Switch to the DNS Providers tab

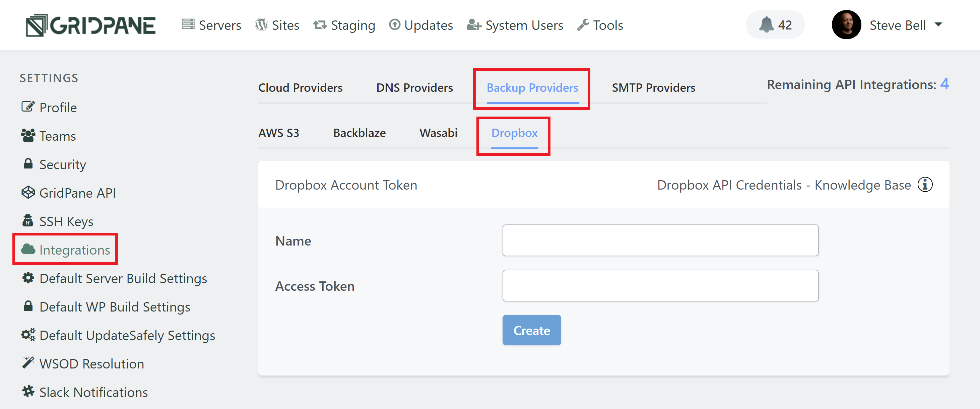pyautogui.click(x=414, y=88)
